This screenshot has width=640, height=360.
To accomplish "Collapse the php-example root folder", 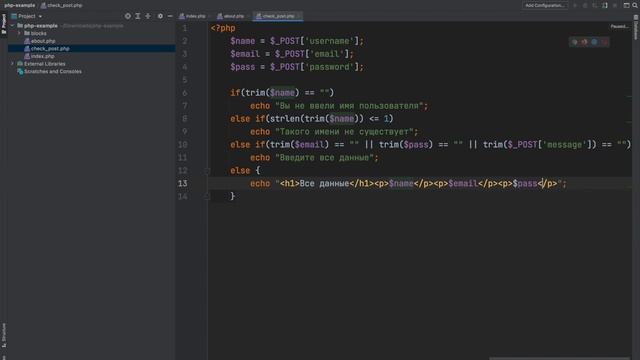I will coord(12,26).
